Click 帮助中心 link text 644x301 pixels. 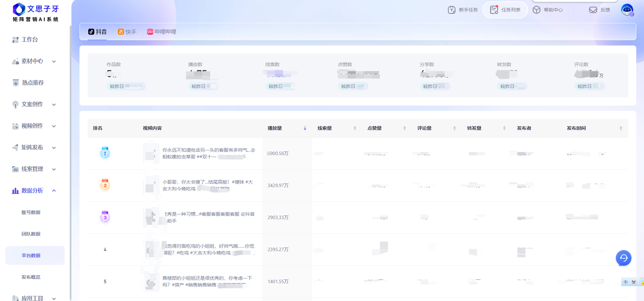(x=553, y=10)
